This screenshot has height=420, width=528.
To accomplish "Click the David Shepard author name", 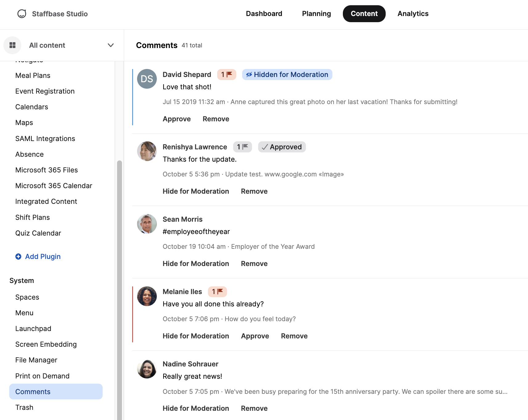I will pos(187,75).
